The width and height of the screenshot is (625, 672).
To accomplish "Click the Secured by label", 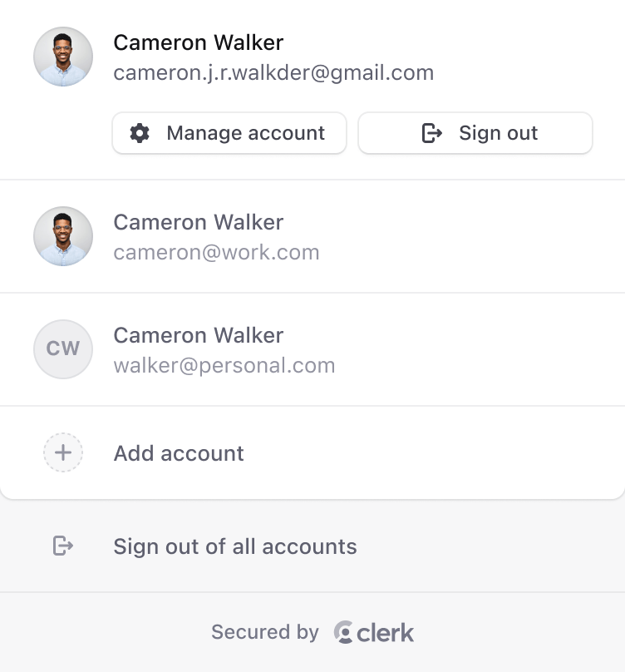I will [x=265, y=633].
